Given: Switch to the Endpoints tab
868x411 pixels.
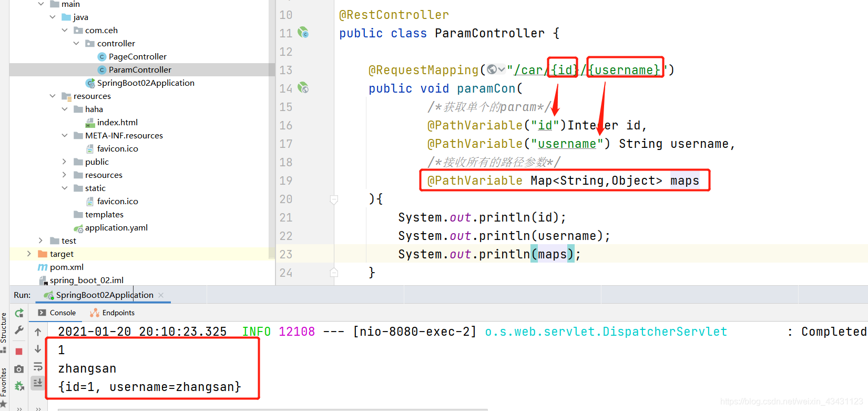Looking at the screenshot, I should click(x=113, y=313).
